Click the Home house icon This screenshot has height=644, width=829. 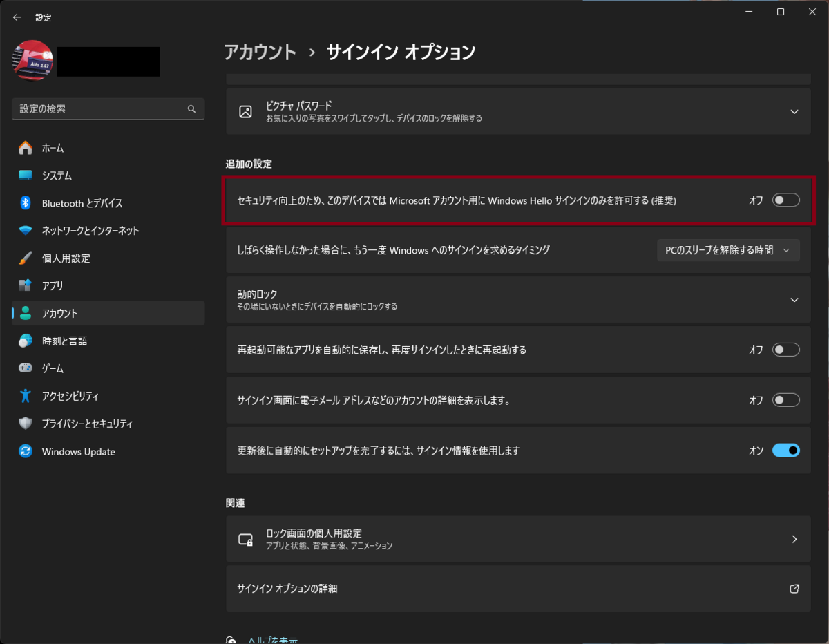pos(26,148)
